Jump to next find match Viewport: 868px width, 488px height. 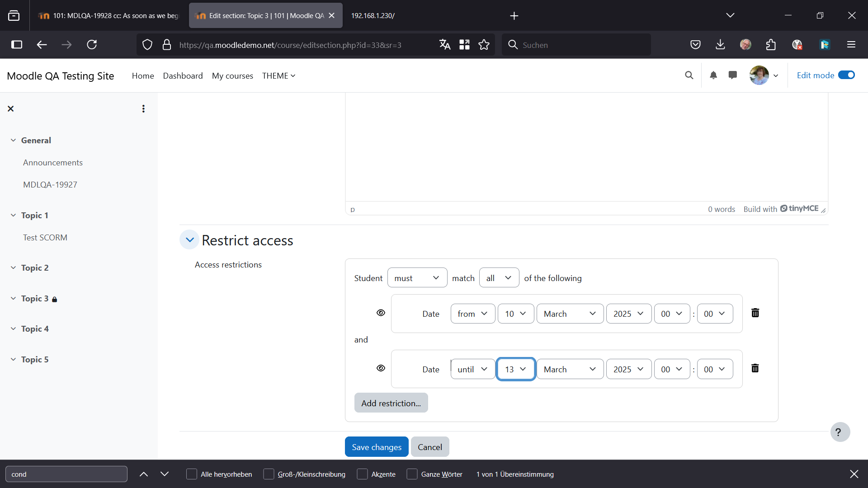[x=165, y=474]
